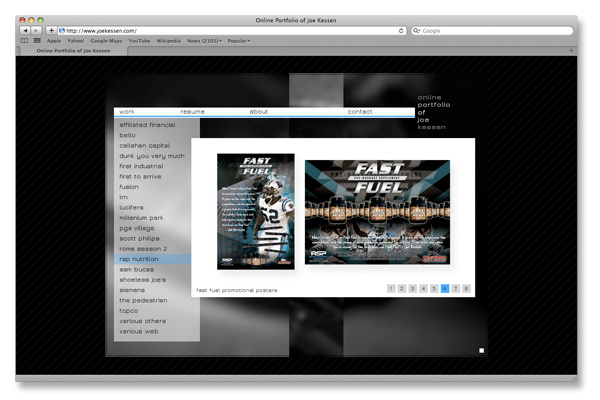Open the lucifers portfolio link

coord(131,207)
